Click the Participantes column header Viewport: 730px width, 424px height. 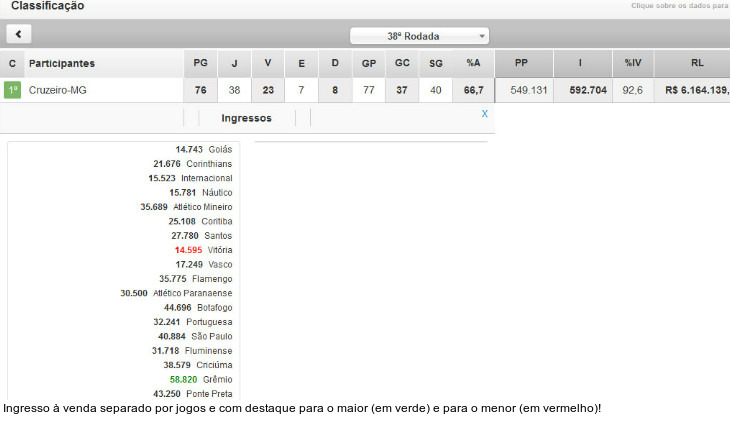pyautogui.click(x=62, y=63)
